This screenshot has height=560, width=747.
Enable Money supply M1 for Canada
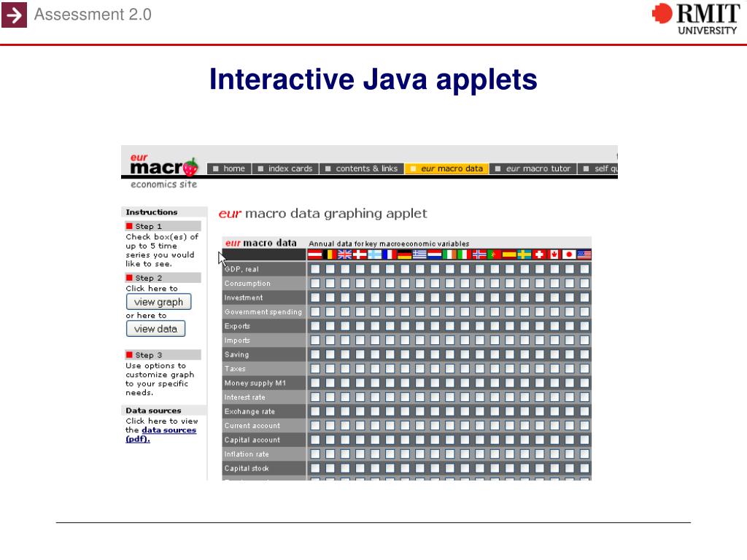554,383
